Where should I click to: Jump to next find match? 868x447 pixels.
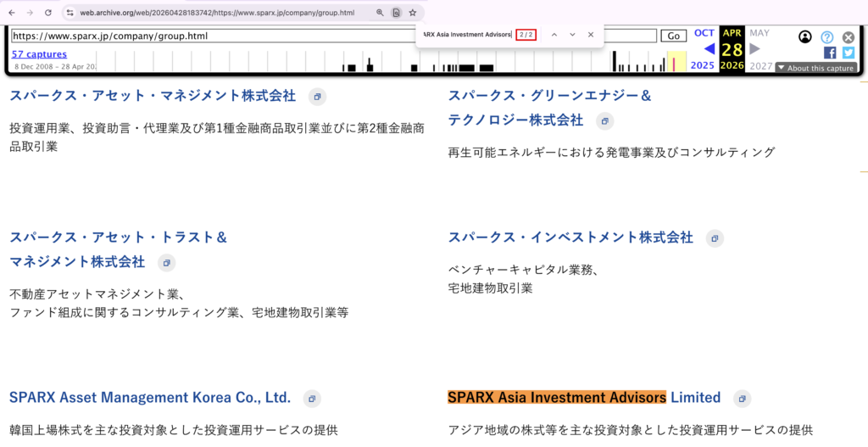tap(572, 35)
